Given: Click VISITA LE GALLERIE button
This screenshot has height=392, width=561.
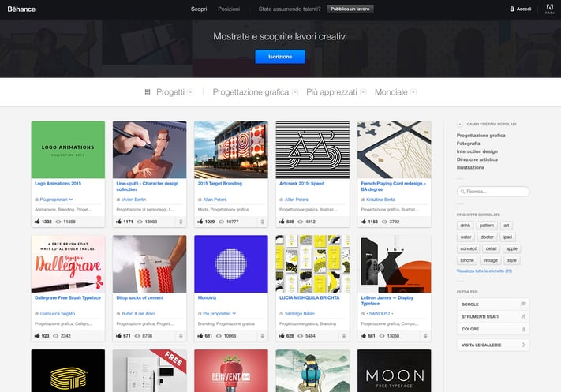Looking at the screenshot, I should coord(493,345).
